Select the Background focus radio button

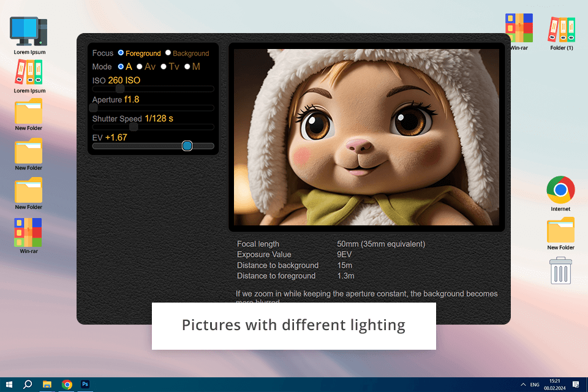coord(168,53)
